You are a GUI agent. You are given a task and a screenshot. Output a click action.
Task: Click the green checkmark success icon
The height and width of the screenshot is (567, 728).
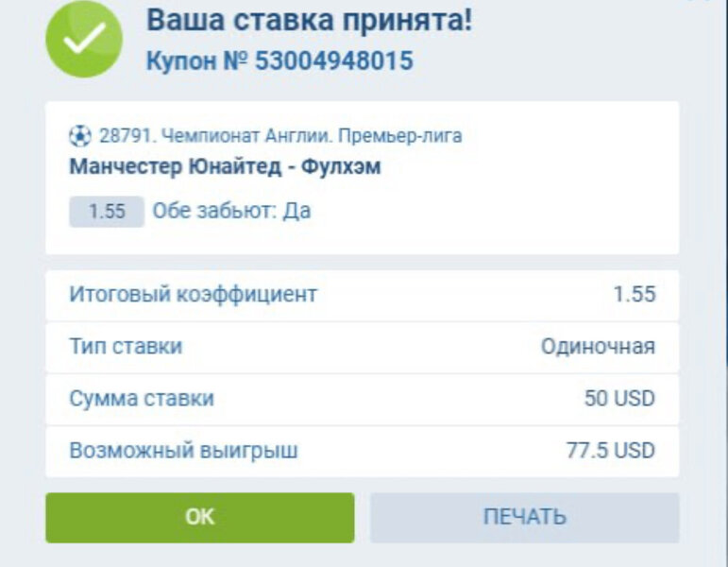pos(84,40)
